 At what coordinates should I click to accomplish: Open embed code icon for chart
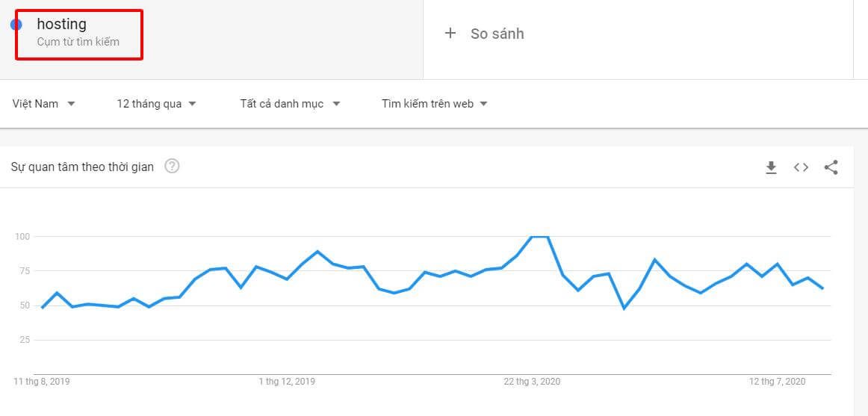coord(801,167)
